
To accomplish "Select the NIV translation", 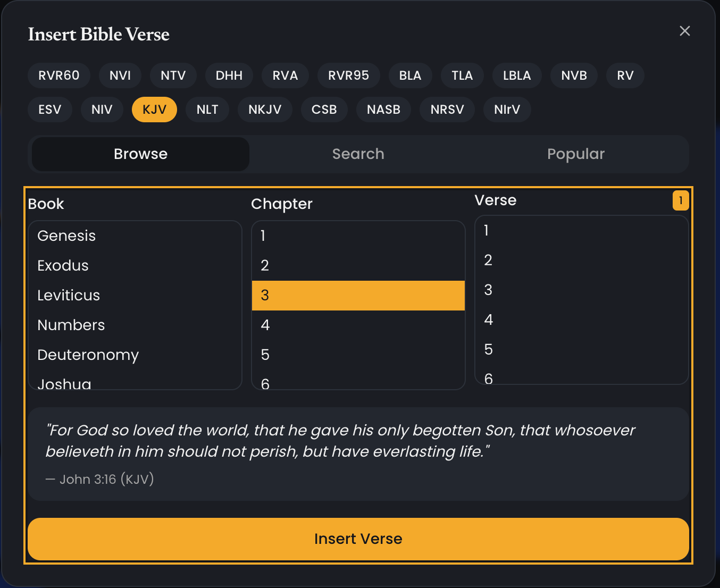I will [102, 110].
